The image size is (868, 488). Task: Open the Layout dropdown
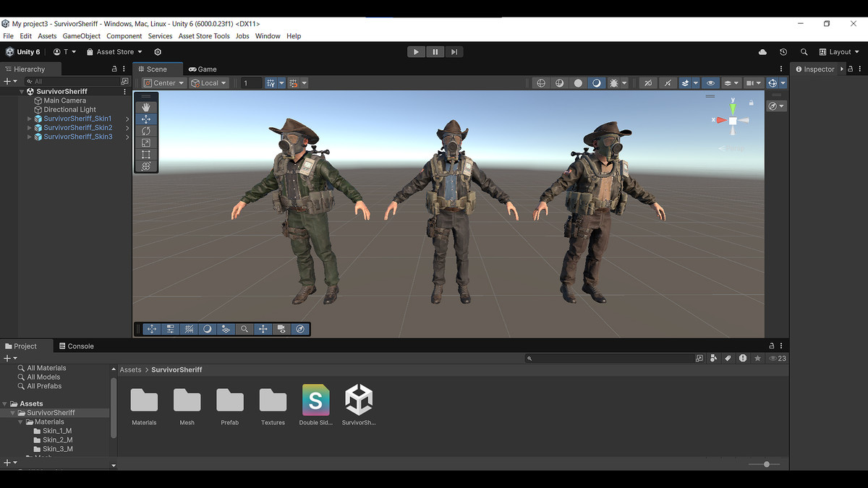(x=840, y=52)
